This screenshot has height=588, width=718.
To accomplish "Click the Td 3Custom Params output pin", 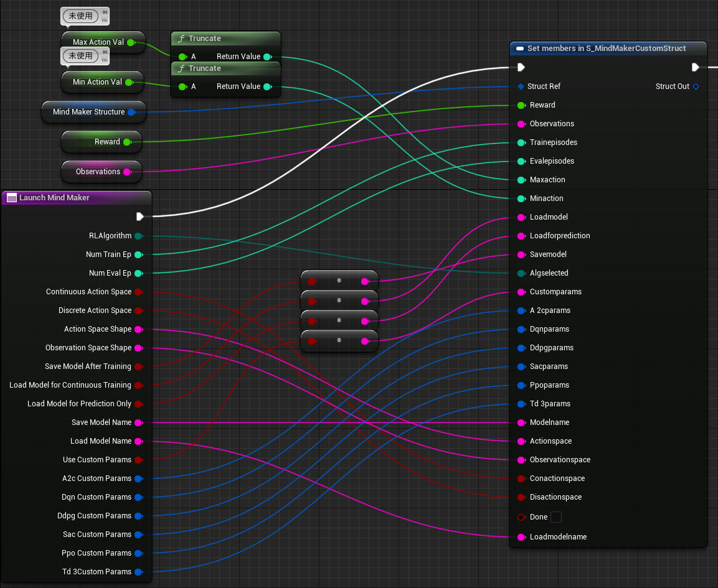I will pyautogui.click(x=138, y=572).
